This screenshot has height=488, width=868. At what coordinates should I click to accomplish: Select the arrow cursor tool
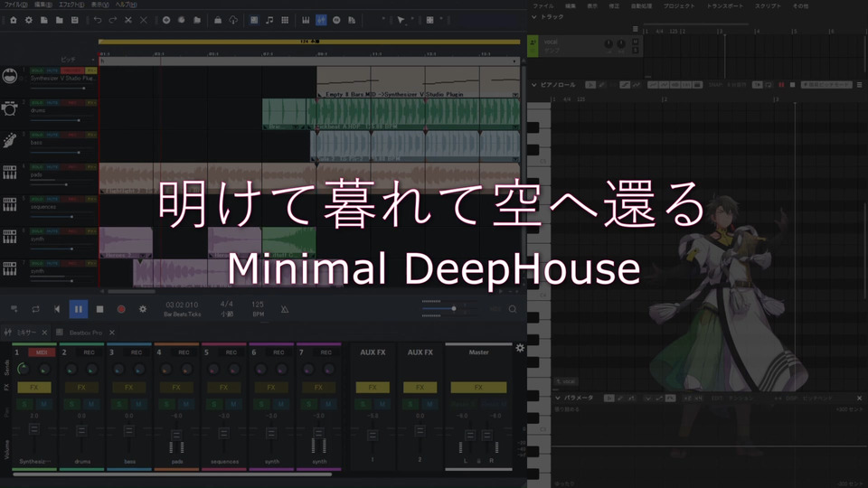coord(401,21)
